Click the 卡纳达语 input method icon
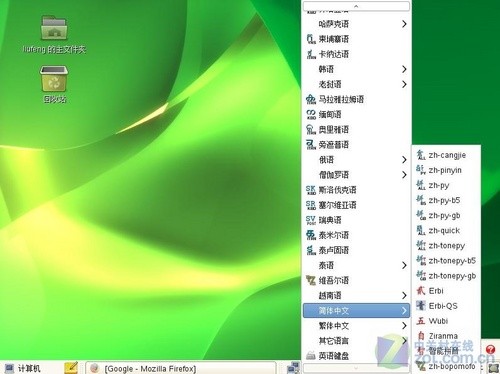The image size is (500, 374). tap(311, 54)
